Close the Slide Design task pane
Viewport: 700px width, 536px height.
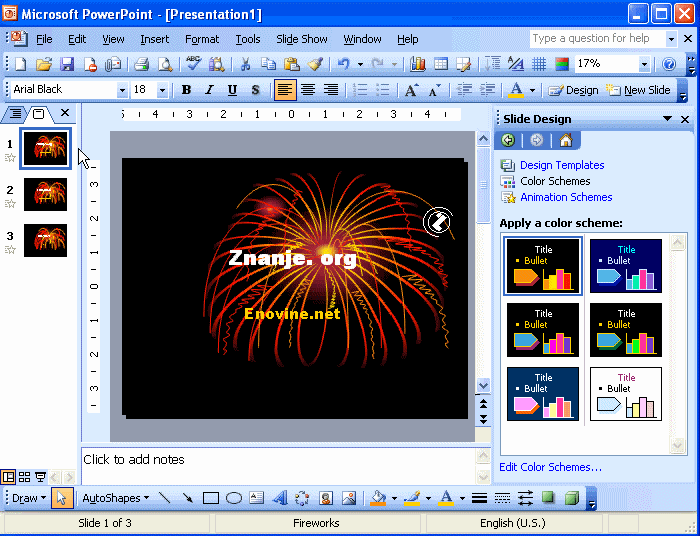pyautogui.click(x=685, y=119)
